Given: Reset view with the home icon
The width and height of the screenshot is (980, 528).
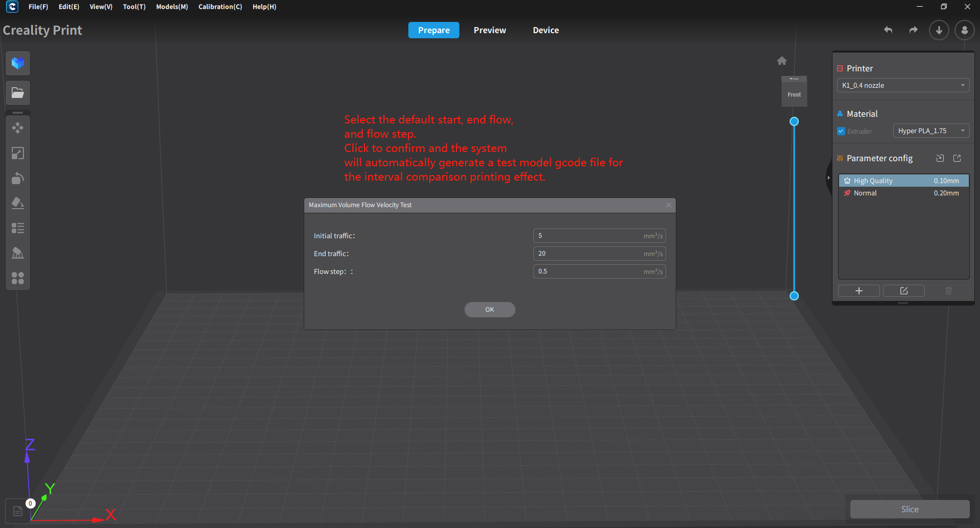Looking at the screenshot, I should (x=782, y=61).
